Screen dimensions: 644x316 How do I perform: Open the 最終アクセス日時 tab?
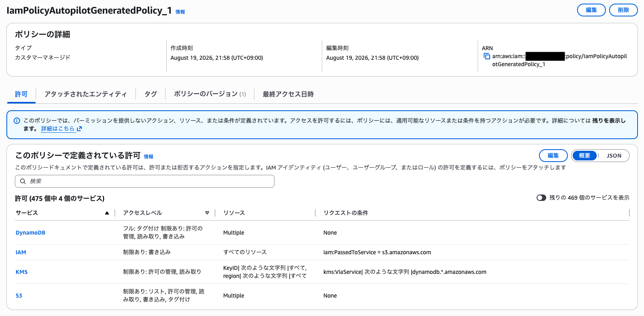pos(288,94)
